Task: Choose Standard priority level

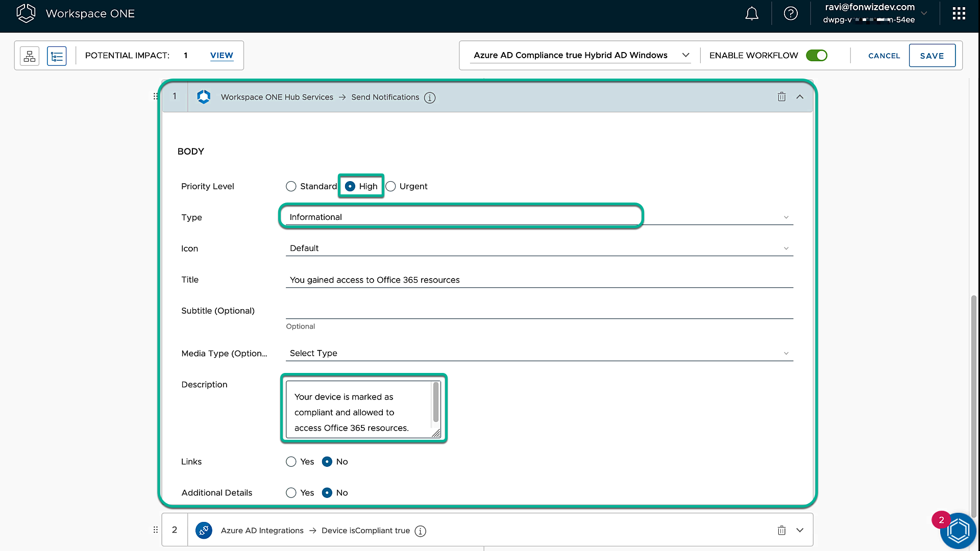Action: [291, 186]
